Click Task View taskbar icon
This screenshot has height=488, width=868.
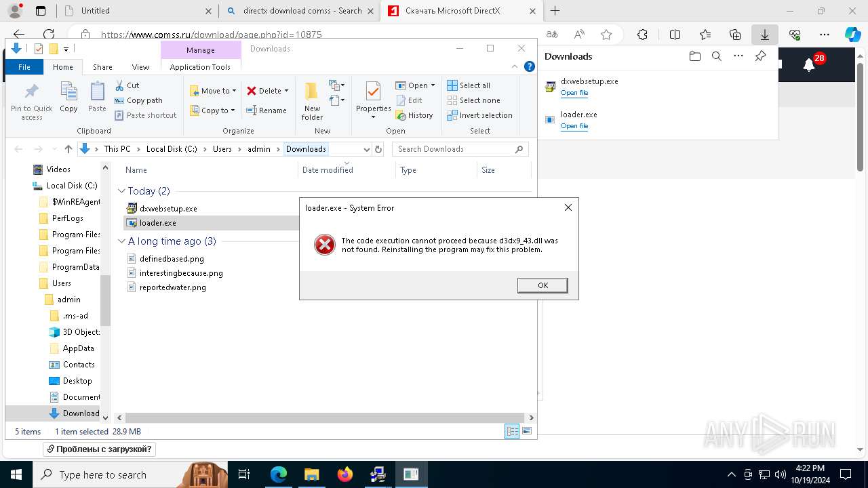pyautogui.click(x=244, y=474)
